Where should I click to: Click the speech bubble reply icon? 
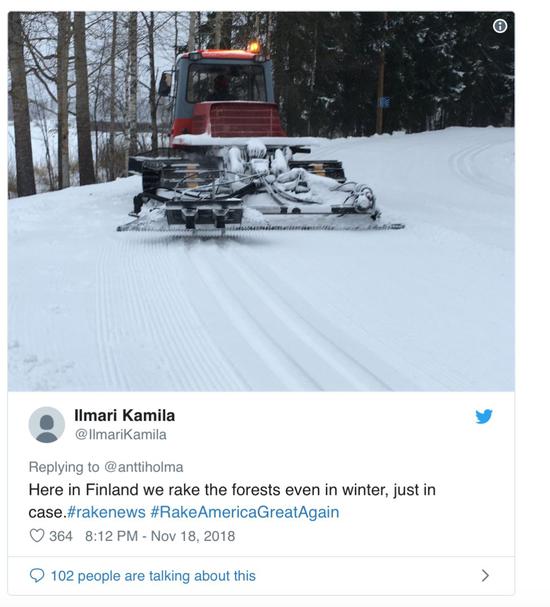[37, 576]
